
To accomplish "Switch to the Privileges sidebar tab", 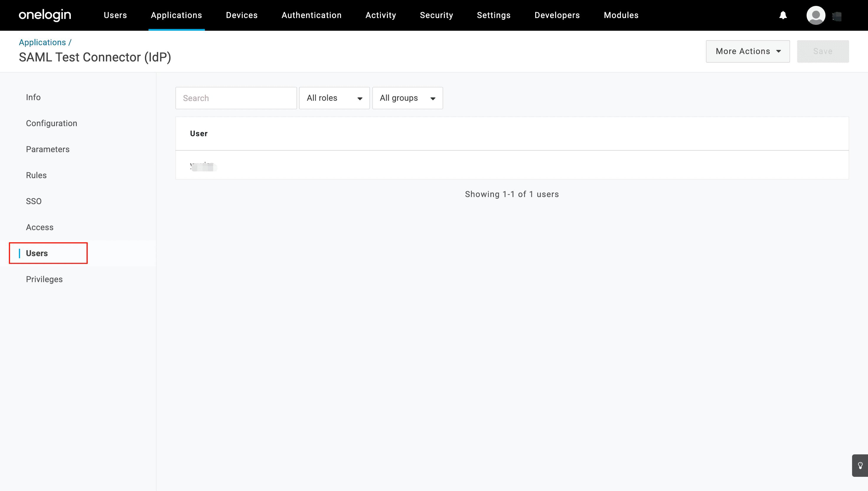I will click(44, 279).
